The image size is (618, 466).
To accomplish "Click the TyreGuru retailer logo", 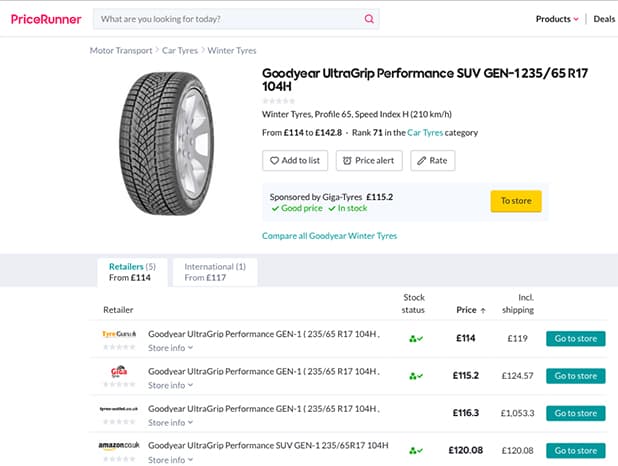I will tap(118, 334).
